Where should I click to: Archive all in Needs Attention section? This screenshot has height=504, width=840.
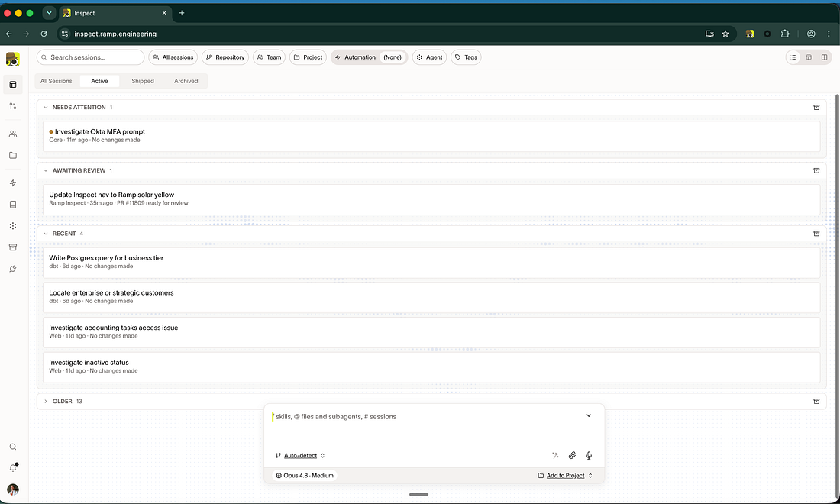pos(816,107)
